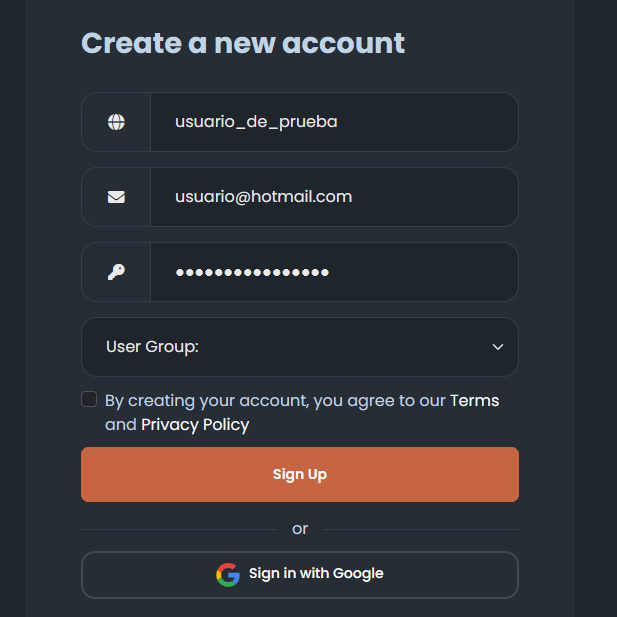Open the Privacy Policy link

[195, 425]
